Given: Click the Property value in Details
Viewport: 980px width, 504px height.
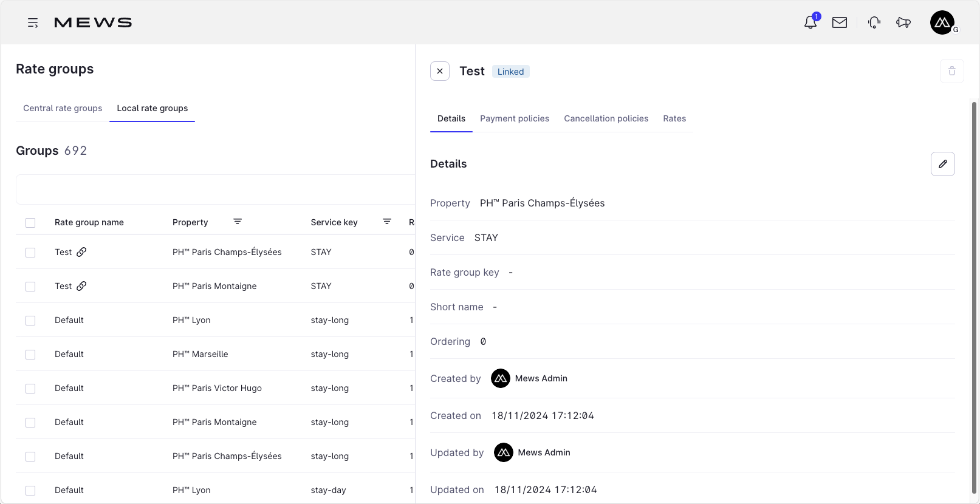Looking at the screenshot, I should pyautogui.click(x=542, y=203).
